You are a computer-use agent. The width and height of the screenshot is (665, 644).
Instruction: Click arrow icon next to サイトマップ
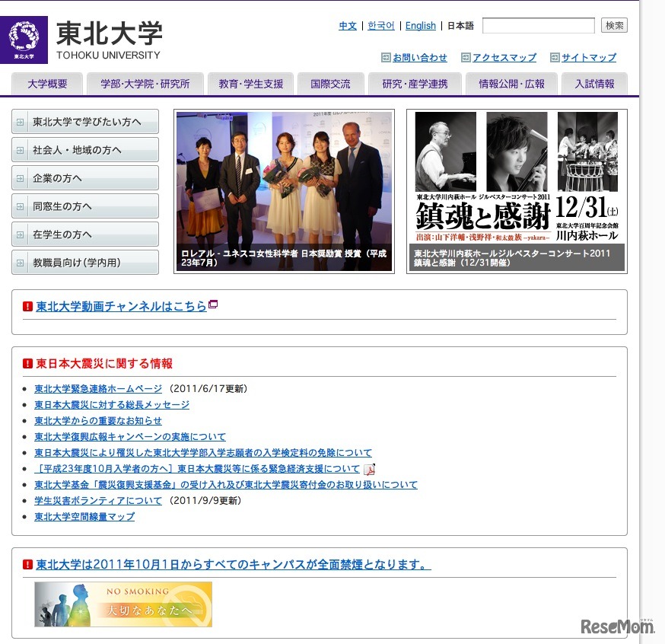555,57
